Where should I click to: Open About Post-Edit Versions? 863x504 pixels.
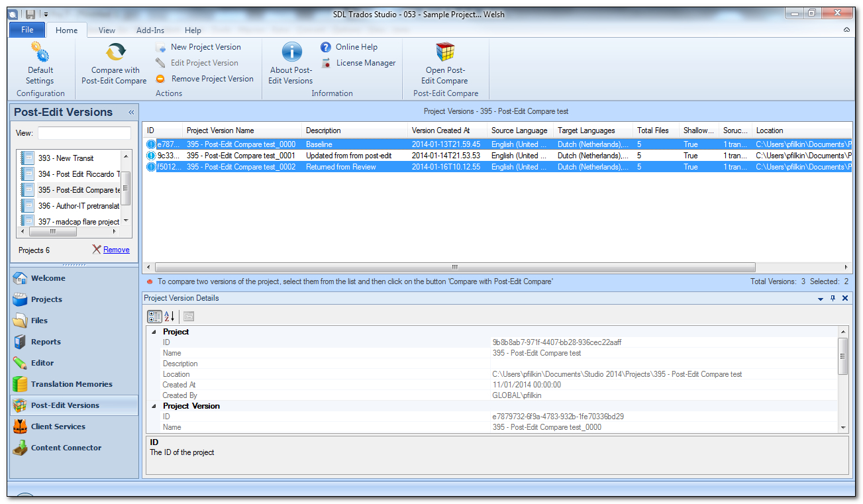[291, 64]
